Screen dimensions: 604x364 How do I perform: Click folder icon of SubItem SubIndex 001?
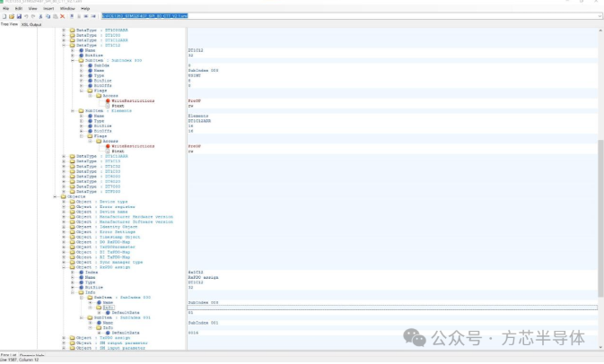(90, 317)
